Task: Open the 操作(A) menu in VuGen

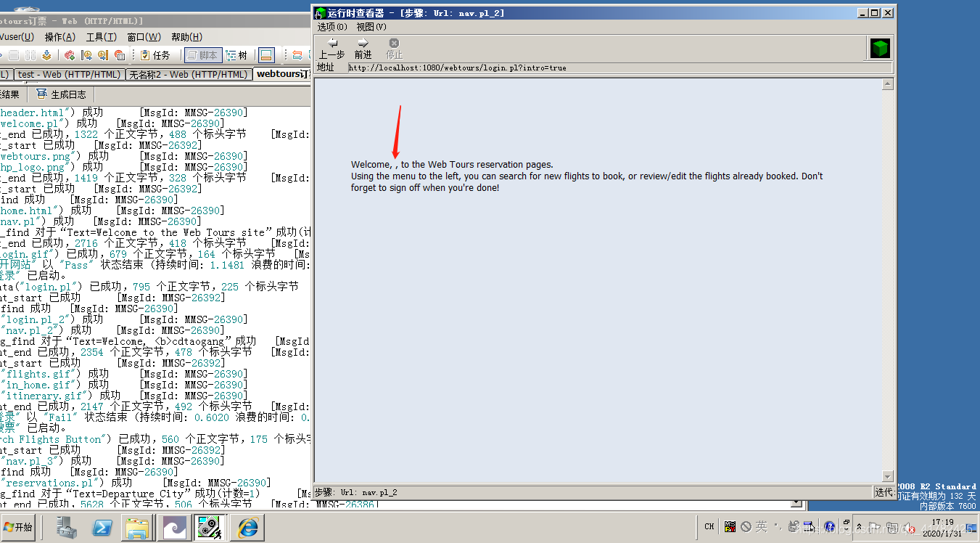Action: (59, 37)
